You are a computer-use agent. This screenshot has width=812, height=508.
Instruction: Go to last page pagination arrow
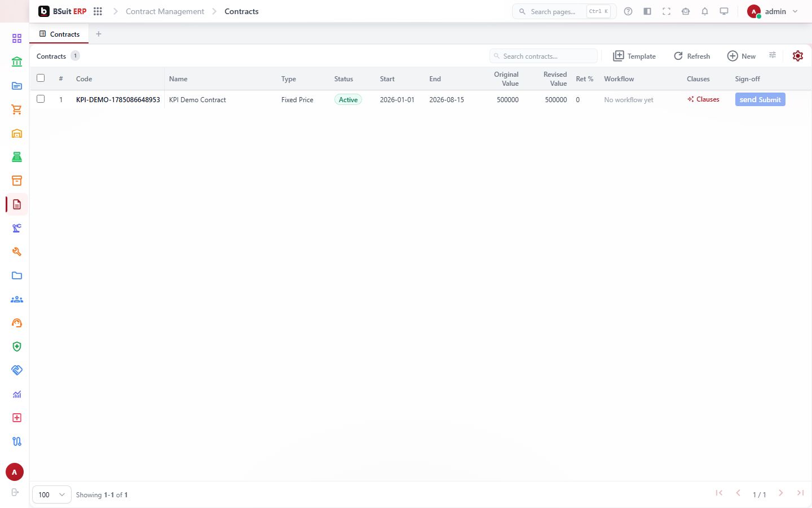[800, 493]
